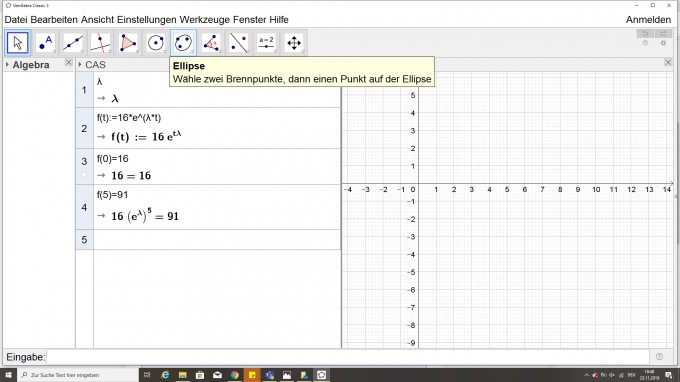Screen dimensions: 680x382
Task: Close the Graphics view panel
Action: click(x=668, y=63)
